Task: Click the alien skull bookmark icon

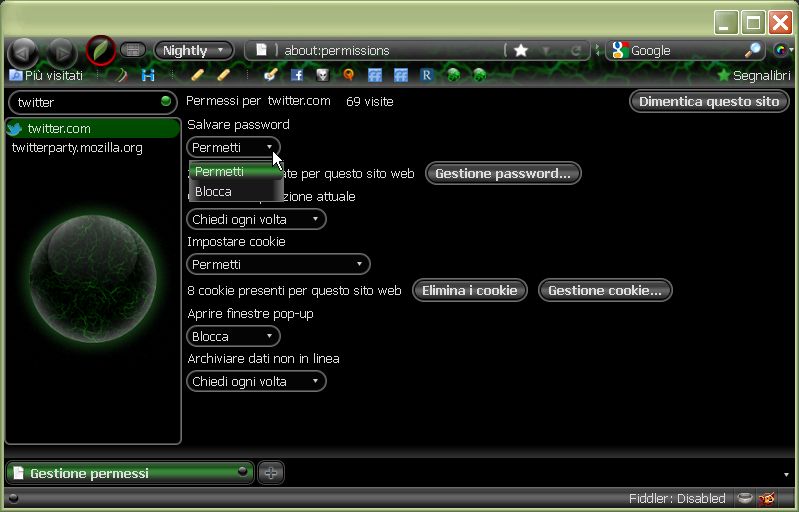Action: point(323,75)
